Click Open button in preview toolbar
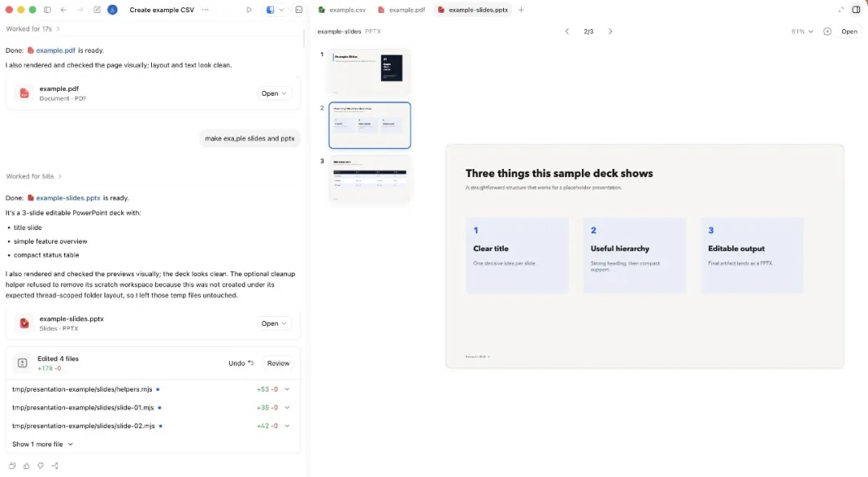Image resolution: width=868 pixels, height=477 pixels. 850,31
